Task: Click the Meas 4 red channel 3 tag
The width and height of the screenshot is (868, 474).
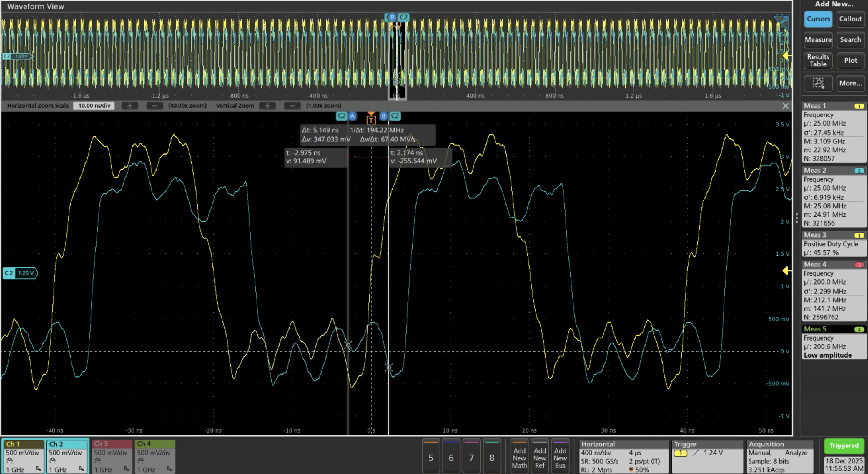Action: (x=859, y=265)
